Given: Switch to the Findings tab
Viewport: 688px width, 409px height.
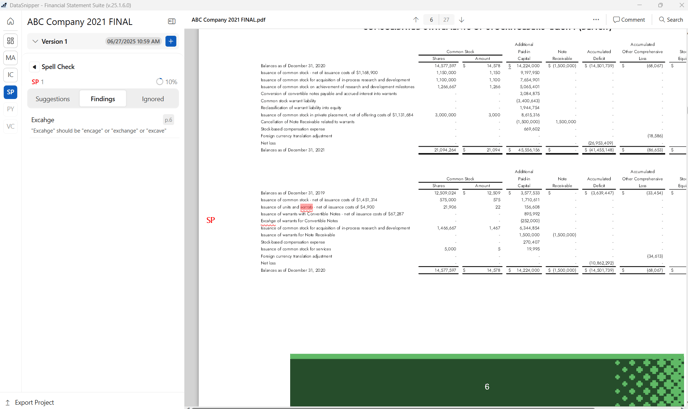Looking at the screenshot, I should 103,99.
